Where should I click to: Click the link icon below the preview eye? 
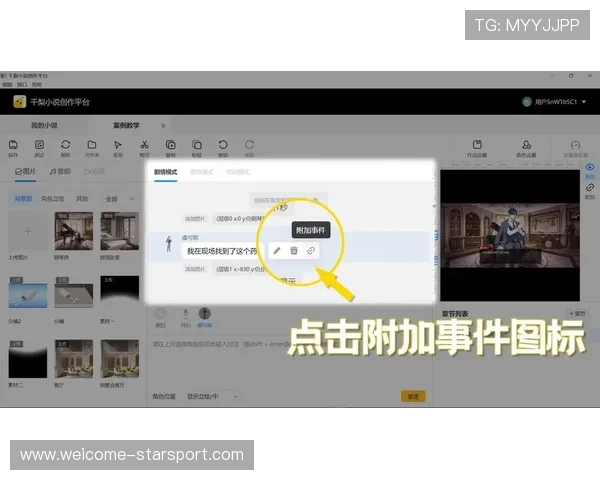(x=590, y=188)
